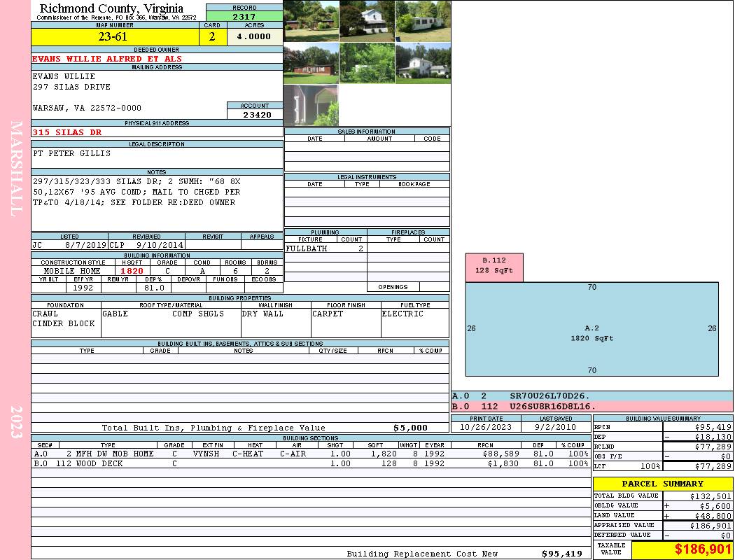Open the top-middle photo of white house

[x=367, y=21]
